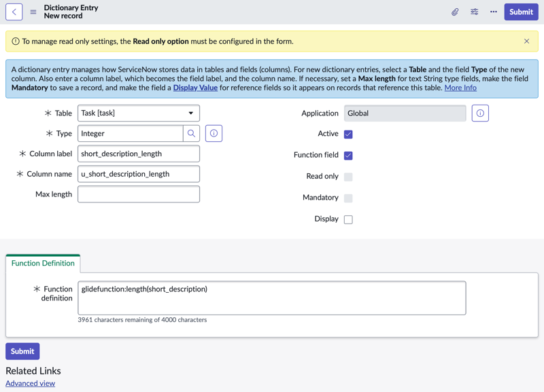Image resolution: width=544 pixels, height=392 pixels.
Task: Dismiss the yellow read only notice
Action: pyautogui.click(x=526, y=41)
